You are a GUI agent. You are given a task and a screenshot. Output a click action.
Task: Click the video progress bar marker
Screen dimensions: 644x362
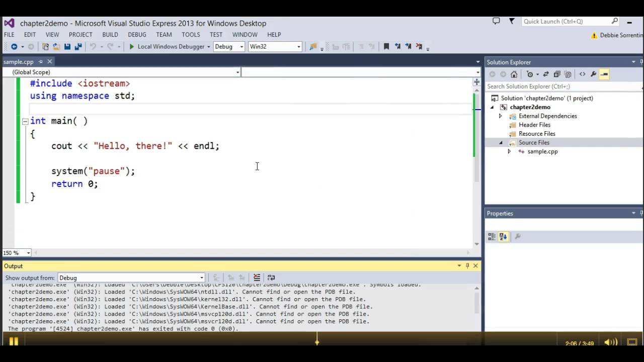[317, 341]
